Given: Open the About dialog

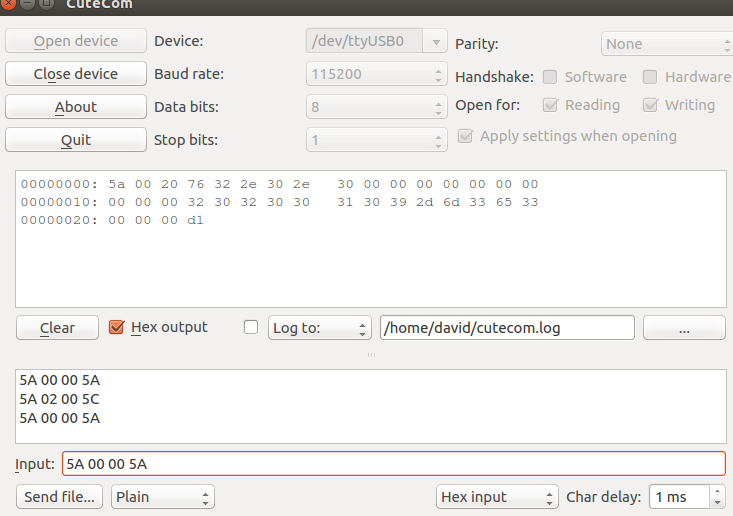Looking at the screenshot, I should 76,107.
